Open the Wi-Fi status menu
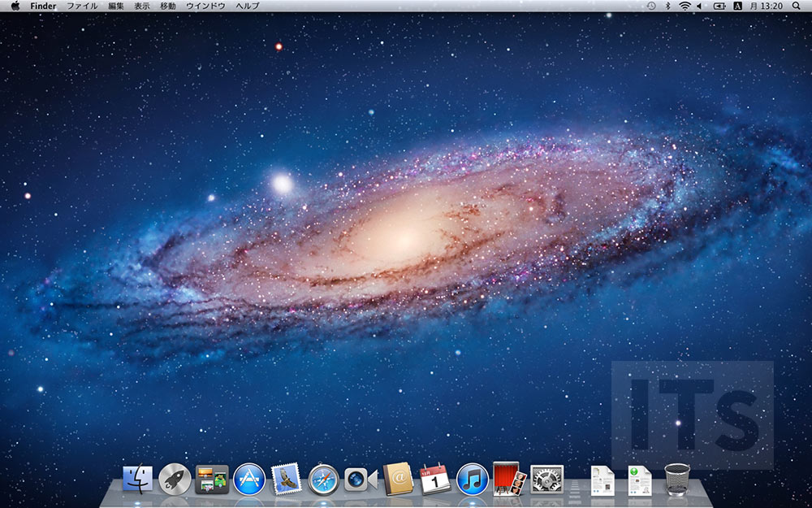 tap(685, 7)
